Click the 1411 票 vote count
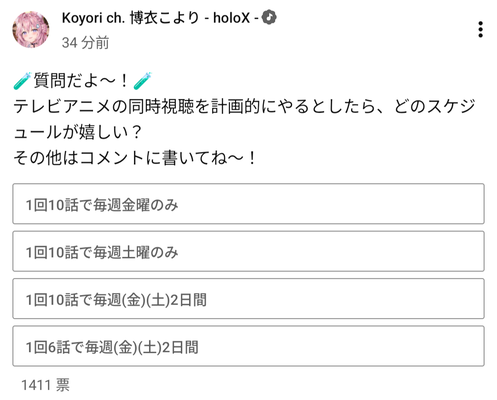This screenshot has height=400, width=497. (x=45, y=385)
